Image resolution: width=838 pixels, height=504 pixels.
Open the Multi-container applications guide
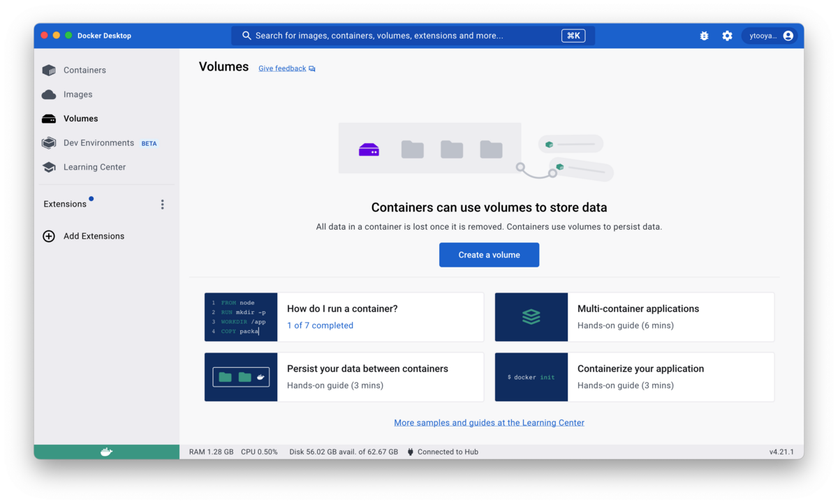coord(634,317)
